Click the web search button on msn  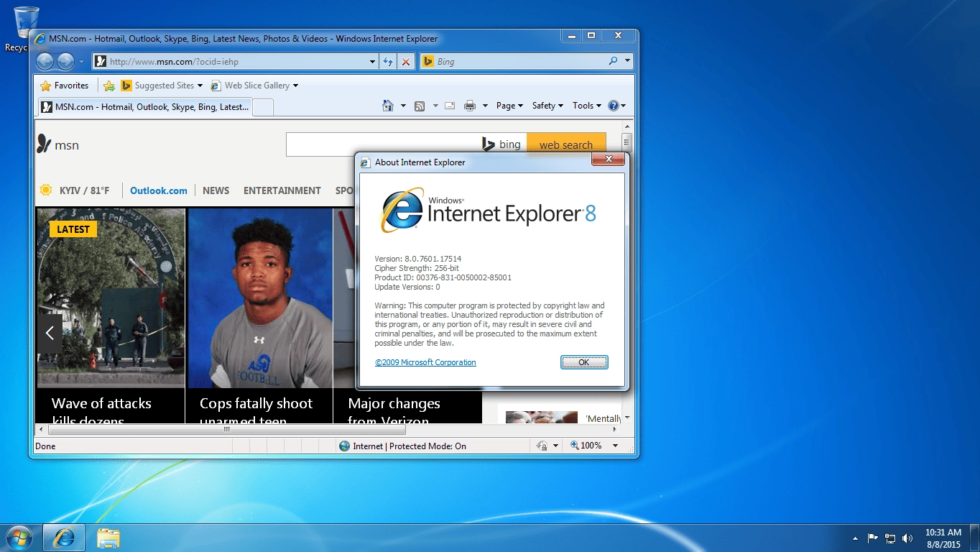[x=566, y=144]
